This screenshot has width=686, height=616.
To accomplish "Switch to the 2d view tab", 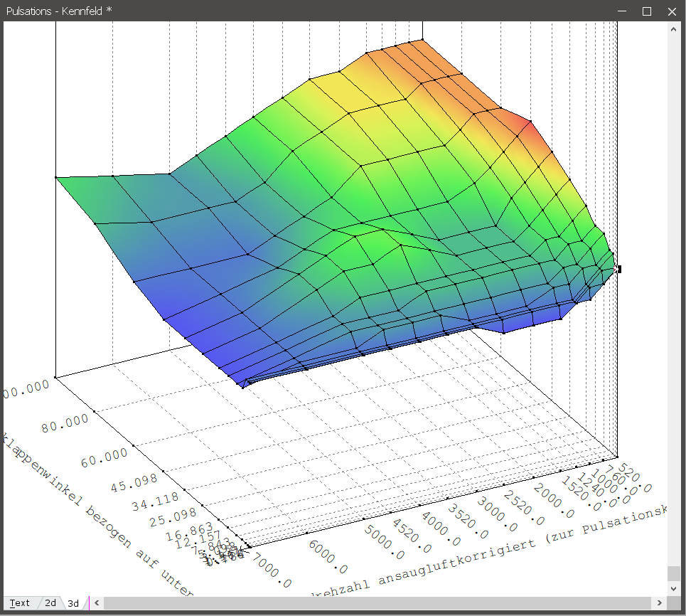I will 50,603.
